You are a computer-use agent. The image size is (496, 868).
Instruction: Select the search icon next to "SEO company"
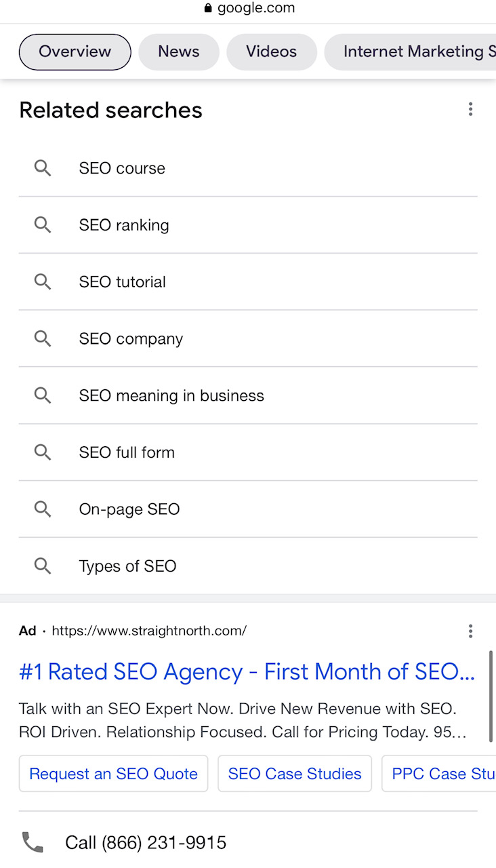(42, 338)
